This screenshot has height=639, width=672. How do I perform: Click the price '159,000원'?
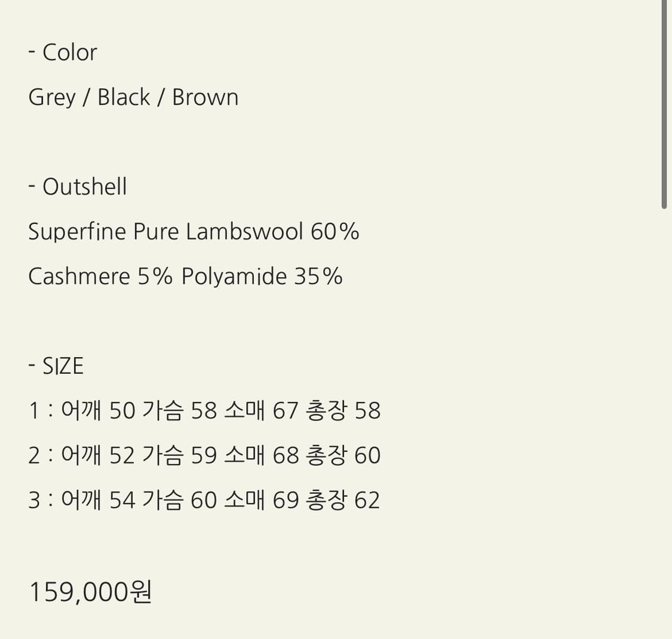click(90, 592)
